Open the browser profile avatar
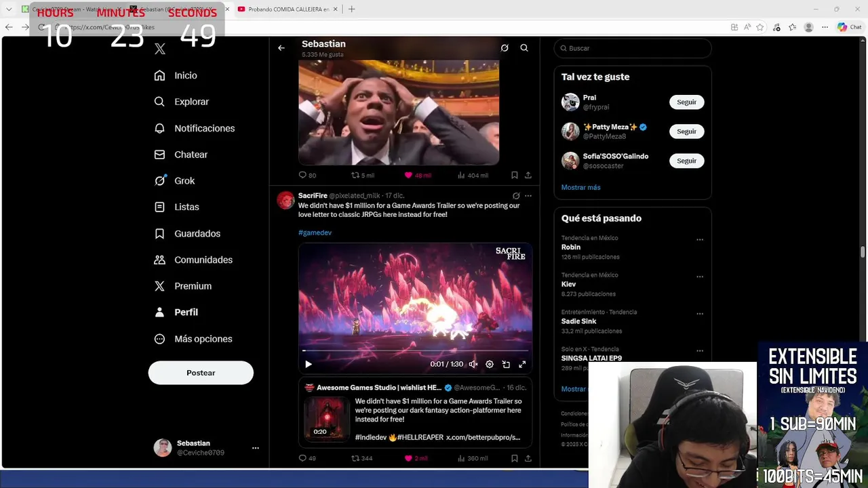This screenshot has width=868, height=488. (808, 27)
